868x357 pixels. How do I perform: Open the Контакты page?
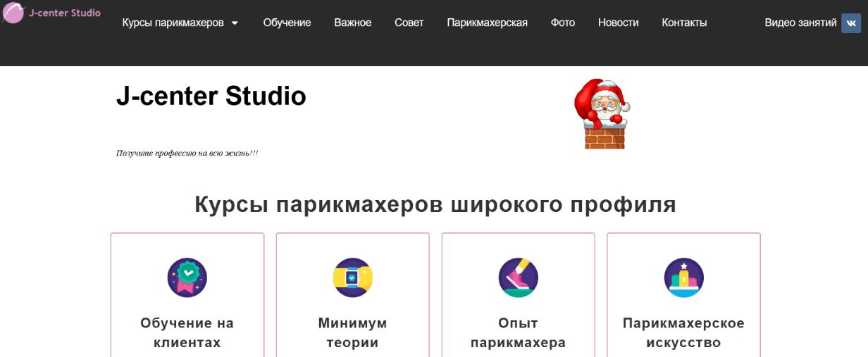point(684,23)
